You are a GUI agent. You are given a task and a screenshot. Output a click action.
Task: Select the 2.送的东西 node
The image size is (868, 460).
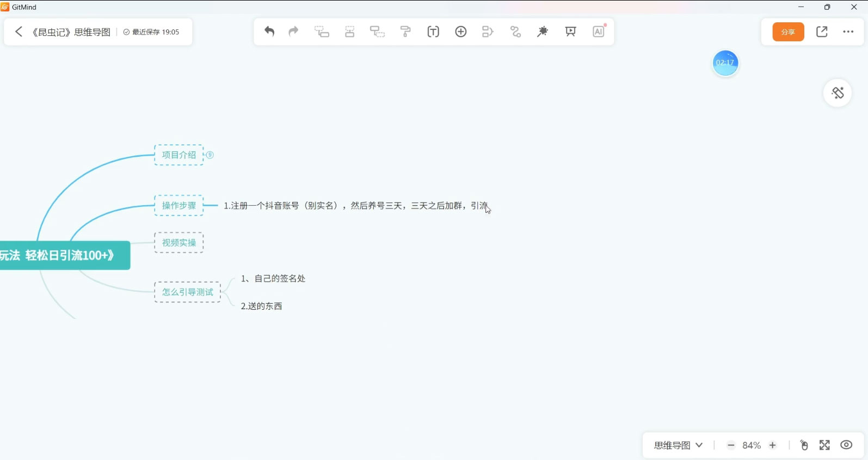coord(262,306)
